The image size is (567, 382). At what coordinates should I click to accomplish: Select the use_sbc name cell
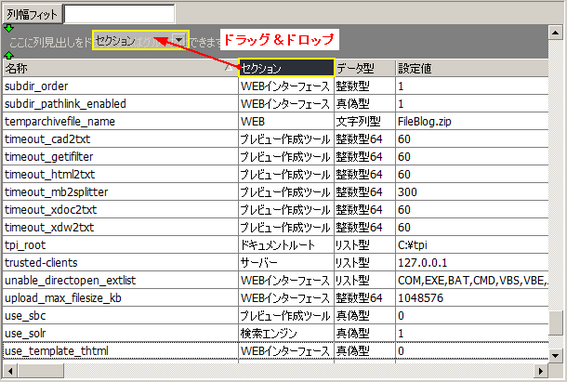click(x=120, y=316)
